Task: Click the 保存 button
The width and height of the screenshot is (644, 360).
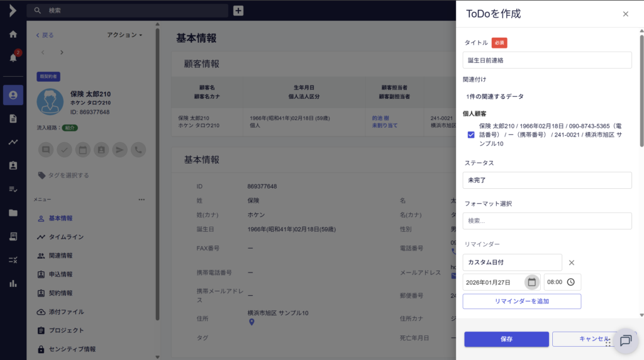Action: coord(506,339)
